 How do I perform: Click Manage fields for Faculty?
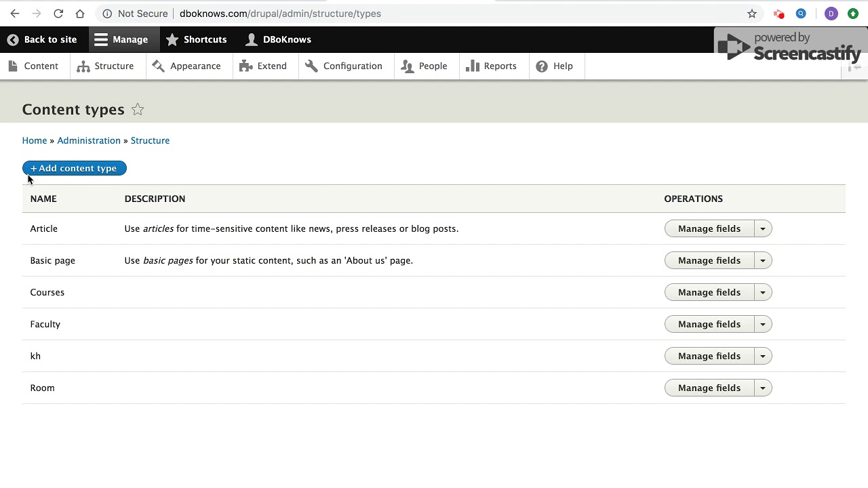[x=709, y=325]
